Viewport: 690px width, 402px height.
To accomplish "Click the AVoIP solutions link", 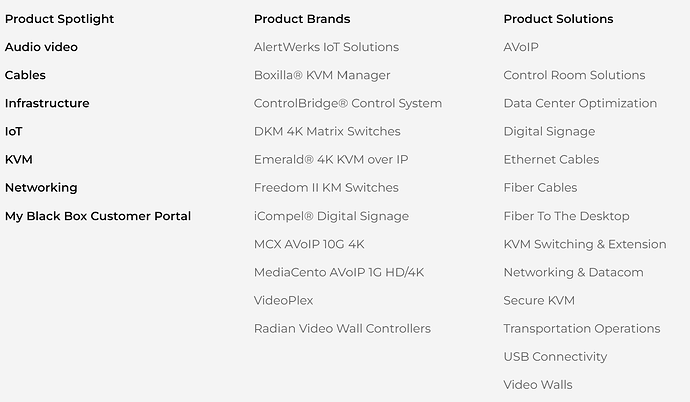I will point(521,47).
